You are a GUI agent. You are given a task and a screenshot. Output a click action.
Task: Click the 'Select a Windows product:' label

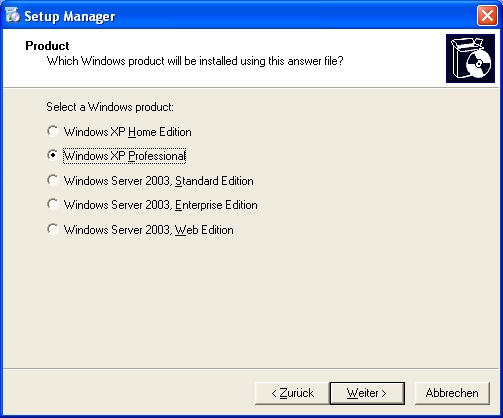point(110,107)
